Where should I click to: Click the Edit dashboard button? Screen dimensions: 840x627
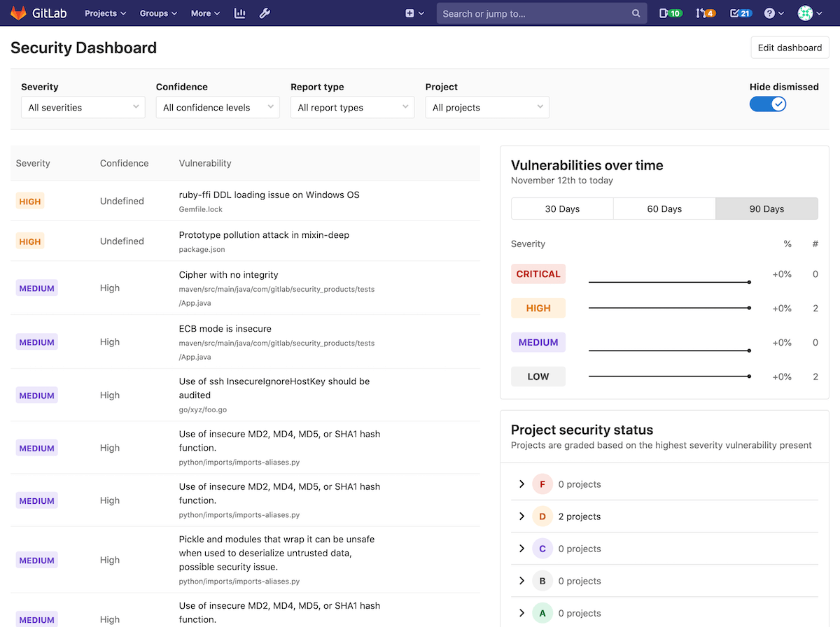(790, 47)
